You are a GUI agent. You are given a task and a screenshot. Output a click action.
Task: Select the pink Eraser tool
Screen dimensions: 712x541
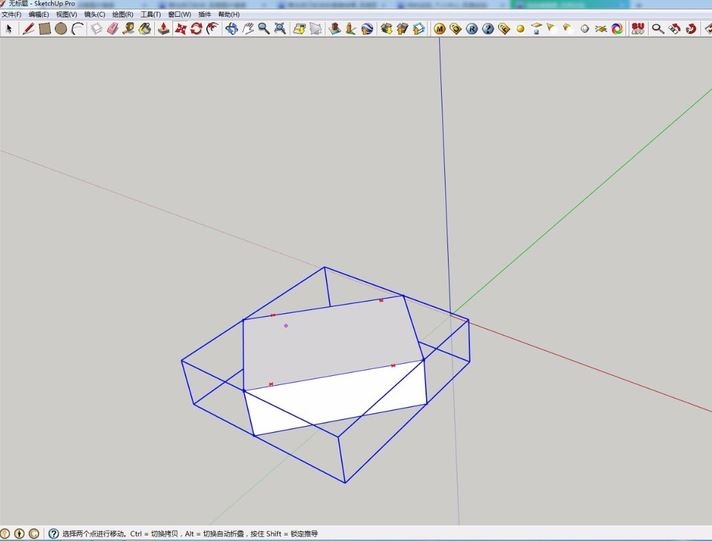pos(112,29)
